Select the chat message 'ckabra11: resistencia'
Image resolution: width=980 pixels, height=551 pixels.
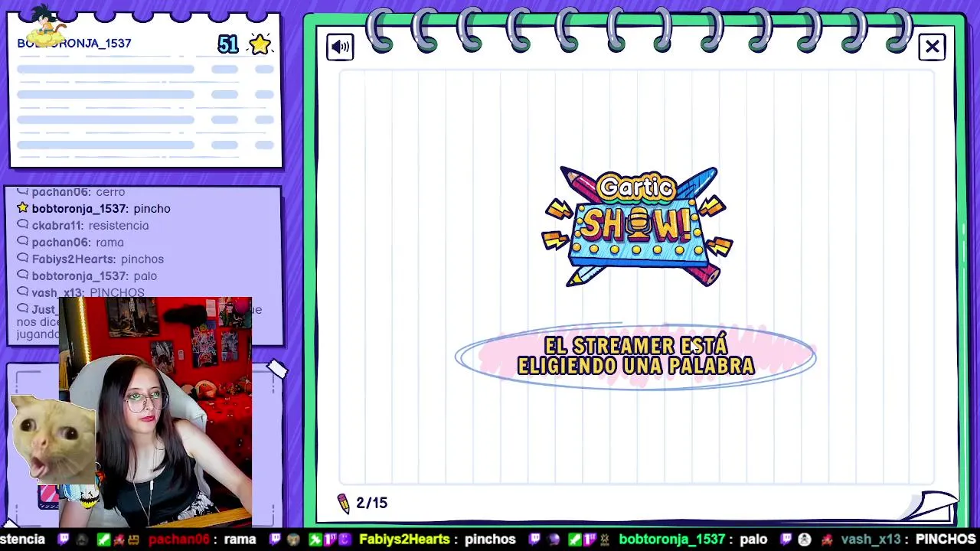[x=90, y=225]
